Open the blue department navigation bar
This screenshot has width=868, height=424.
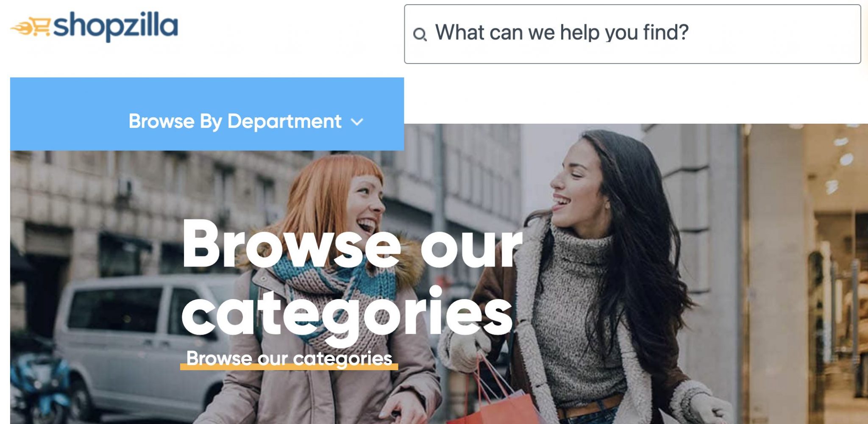tap(207, 114)
